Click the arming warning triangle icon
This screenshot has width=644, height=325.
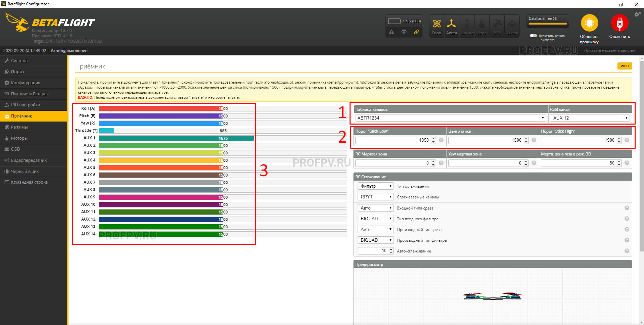tap(392, 32)
